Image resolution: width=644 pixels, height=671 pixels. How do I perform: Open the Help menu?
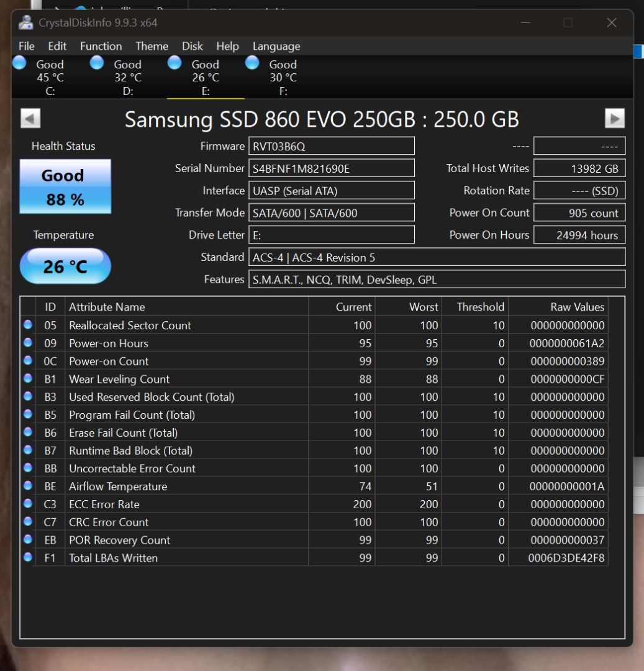[x=227, y=46]
